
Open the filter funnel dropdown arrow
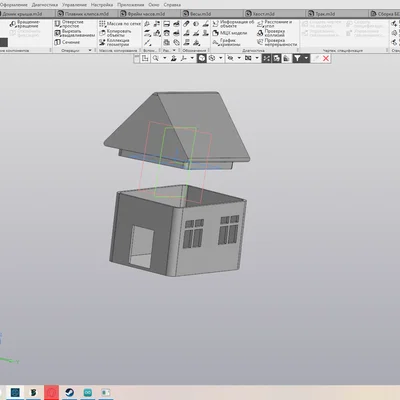pos(306,58)
